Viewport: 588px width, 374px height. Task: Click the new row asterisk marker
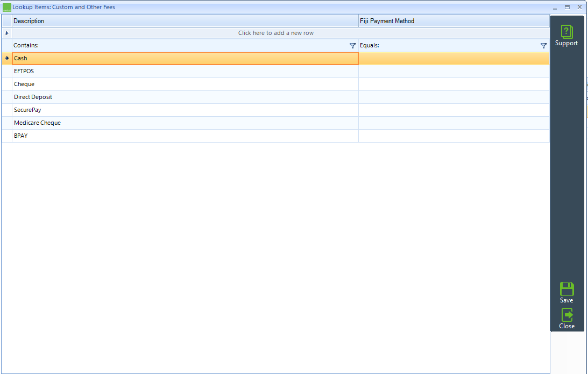7,33
